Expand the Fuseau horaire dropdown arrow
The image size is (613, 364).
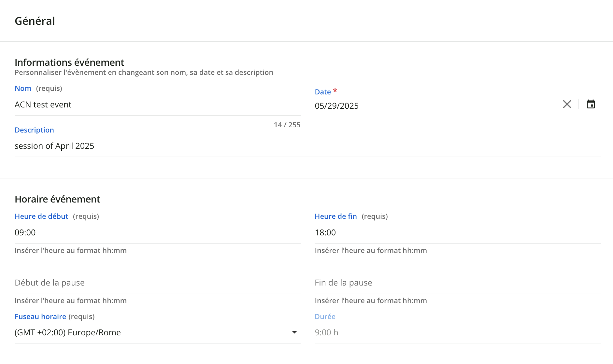pyautogui.click(x=294, y=332)
